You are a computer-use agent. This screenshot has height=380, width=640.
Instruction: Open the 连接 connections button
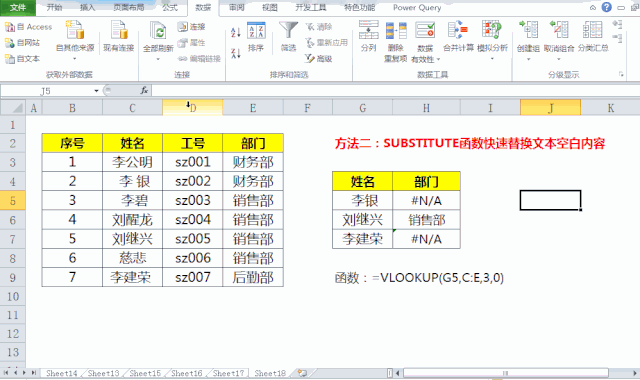click(x=191, y=27)
